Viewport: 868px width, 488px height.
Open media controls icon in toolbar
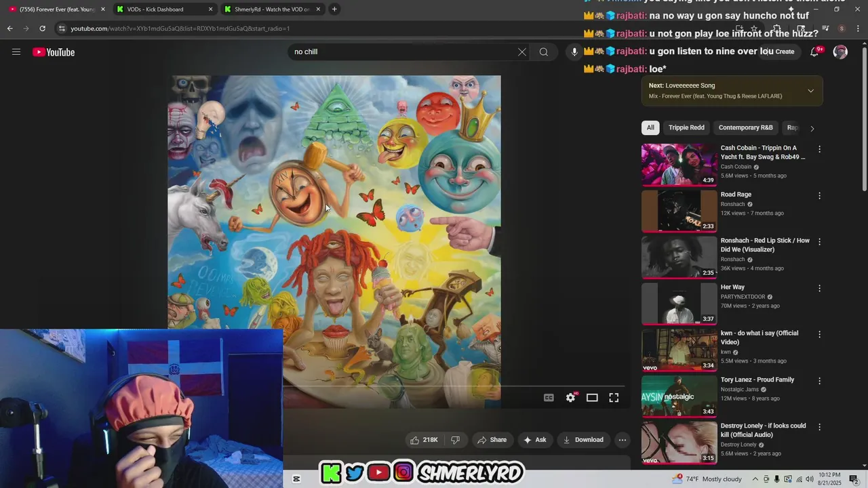[x=825, y=28]
